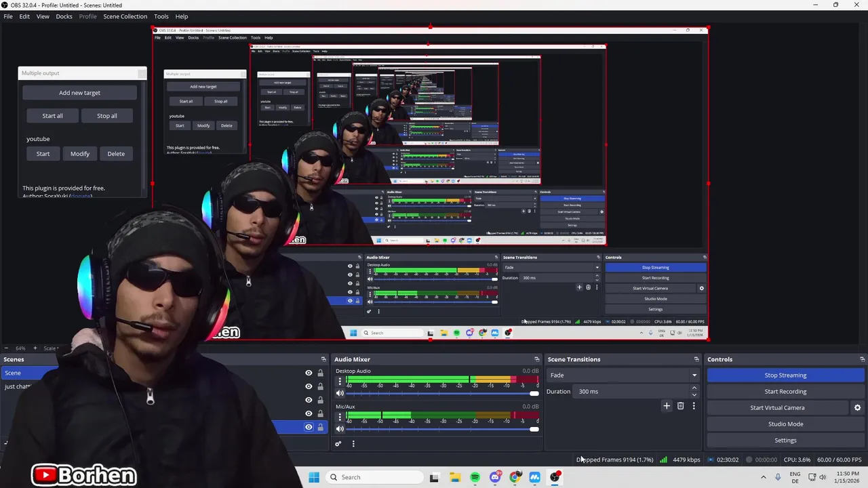This screenshot has width=868, height=488.
Task: Delete the youtube output target
Action: tap(116, 154)
